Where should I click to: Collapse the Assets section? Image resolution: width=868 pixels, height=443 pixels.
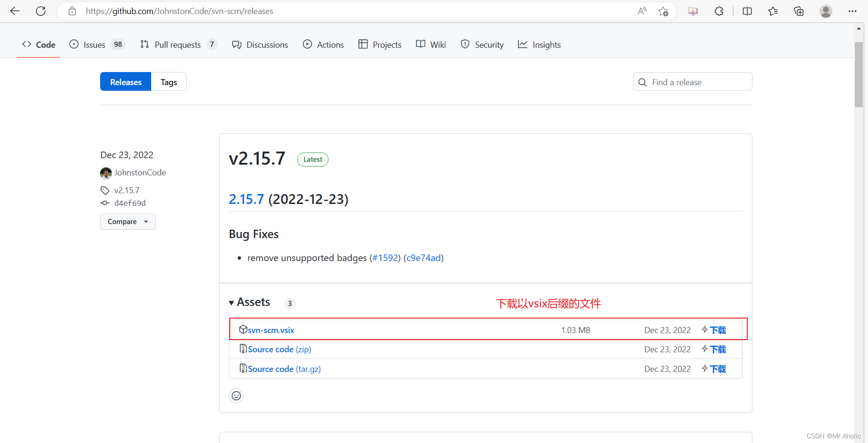pos(249,302)
